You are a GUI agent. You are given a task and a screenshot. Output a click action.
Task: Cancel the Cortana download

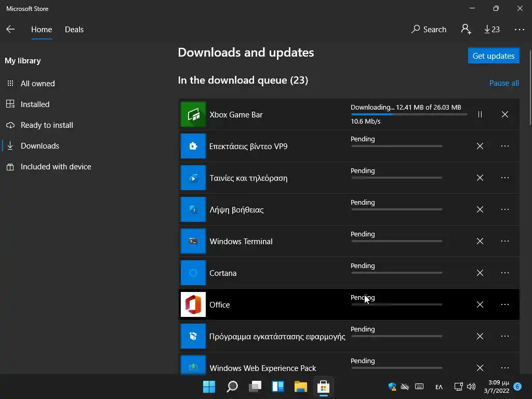[480, 273]
